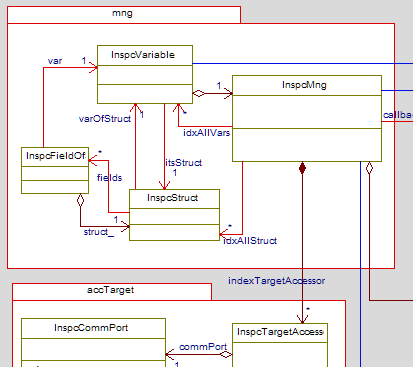413x367 pixels.
Task: Click the accTarget package tab
Action: click(x=112, y=292)
